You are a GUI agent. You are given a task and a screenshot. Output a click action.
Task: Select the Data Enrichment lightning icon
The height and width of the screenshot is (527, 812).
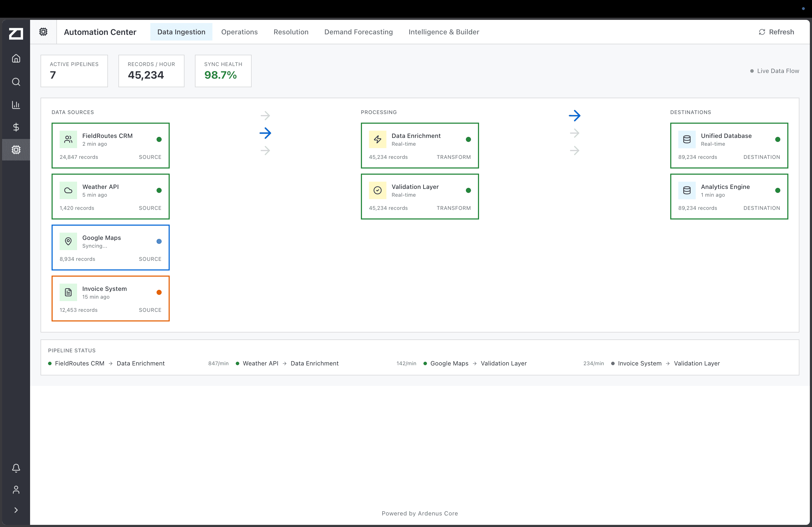[377, 139]
